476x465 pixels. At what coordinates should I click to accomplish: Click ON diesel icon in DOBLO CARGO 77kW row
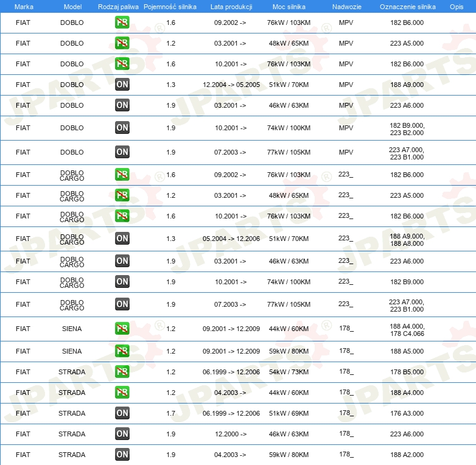122,304
